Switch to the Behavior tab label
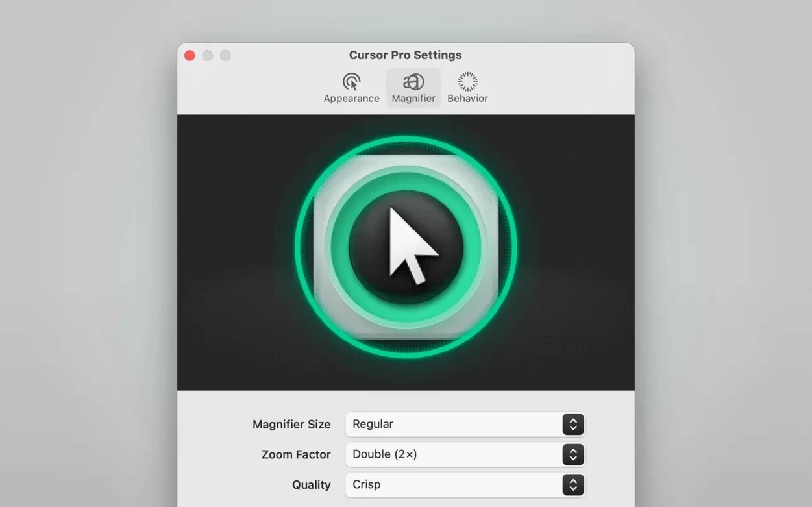 point(467,99)
